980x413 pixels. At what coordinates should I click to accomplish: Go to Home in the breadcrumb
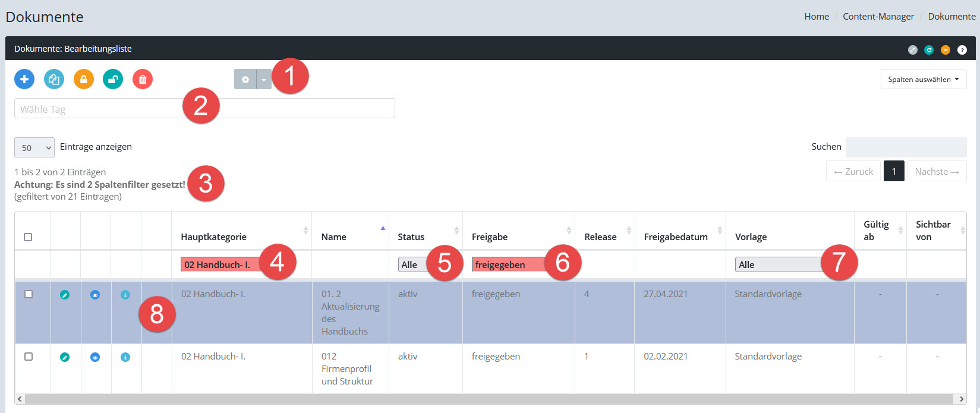[817, 17]
